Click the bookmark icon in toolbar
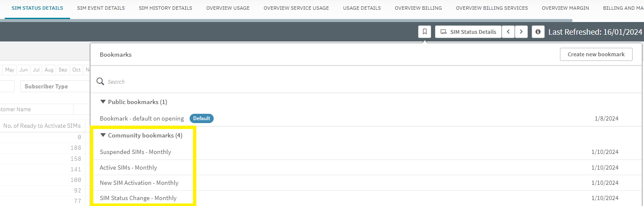 [x=424, y=32]
